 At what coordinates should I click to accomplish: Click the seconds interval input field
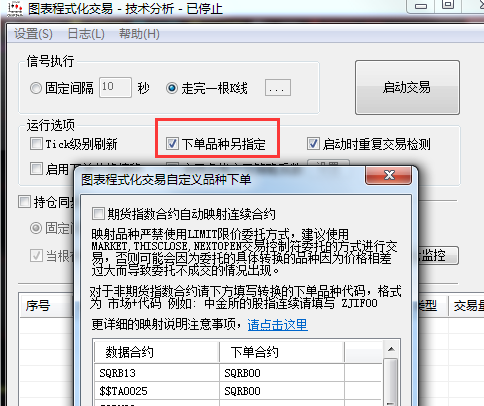[115, 88]
